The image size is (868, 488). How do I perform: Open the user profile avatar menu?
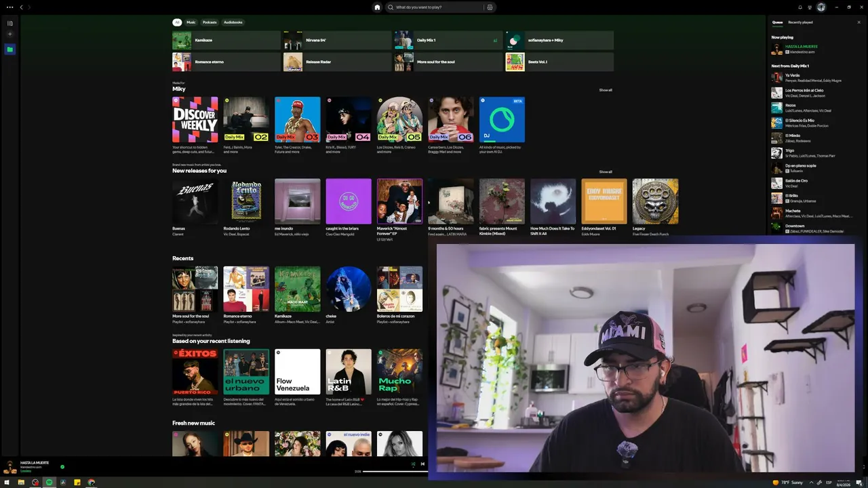coord(821,7)
